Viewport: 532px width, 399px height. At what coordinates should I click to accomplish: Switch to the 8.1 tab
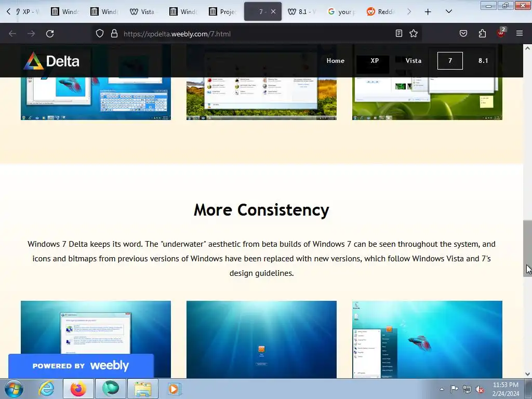(302, 11)
